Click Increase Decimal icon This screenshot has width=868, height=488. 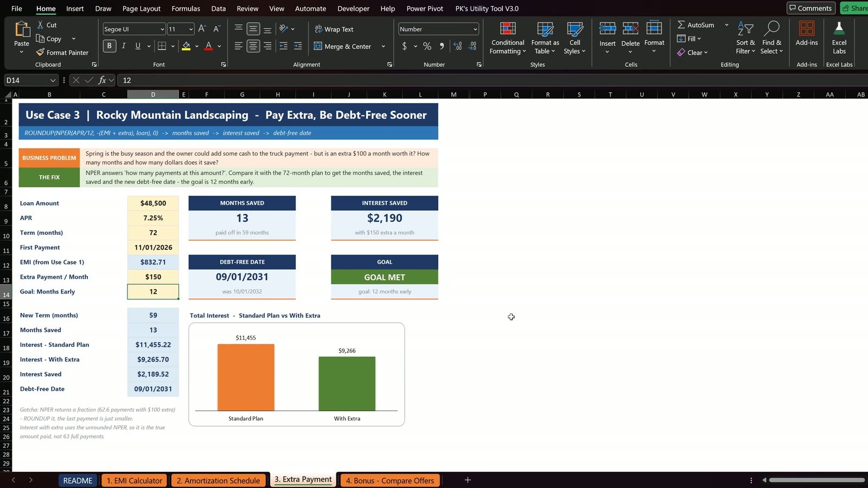click(457, 46)
